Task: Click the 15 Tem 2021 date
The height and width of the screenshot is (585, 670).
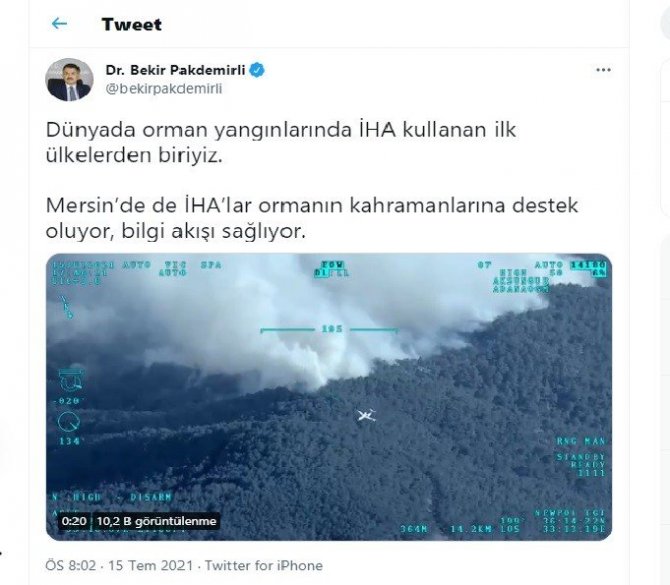Action: [x=150, y=565]
